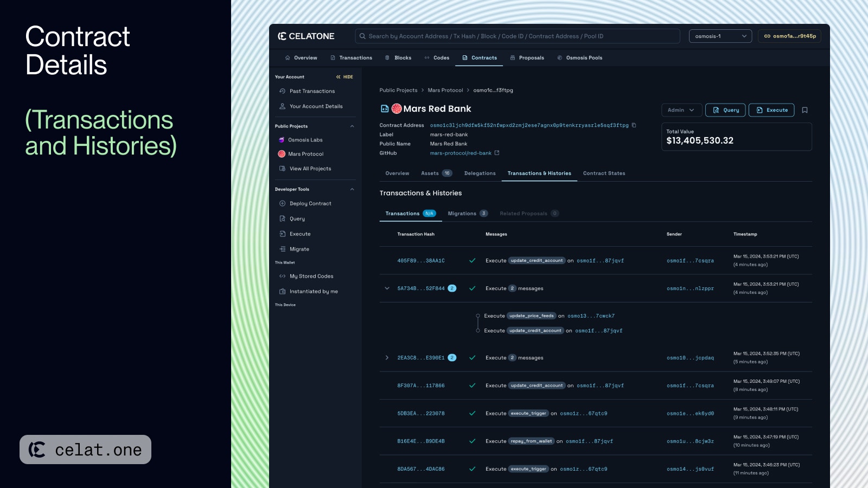Click success checkmark on 5DB3EA...223078 row

tap(473, 413)
